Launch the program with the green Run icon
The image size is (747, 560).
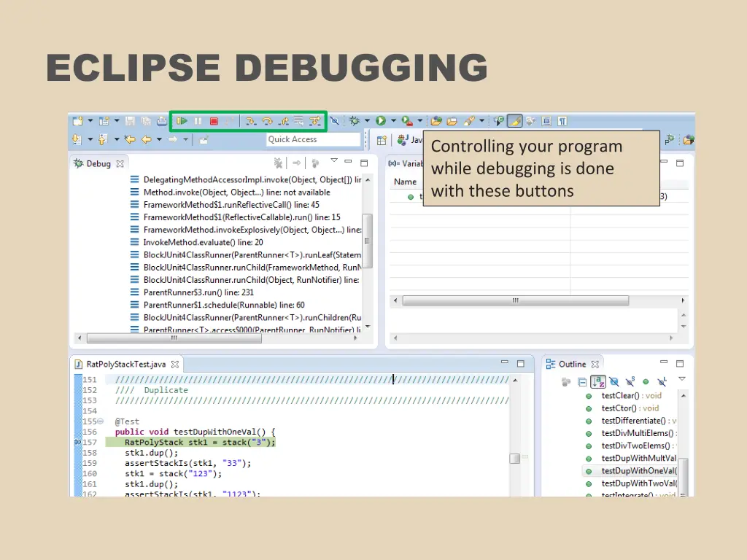pos(381,120)
